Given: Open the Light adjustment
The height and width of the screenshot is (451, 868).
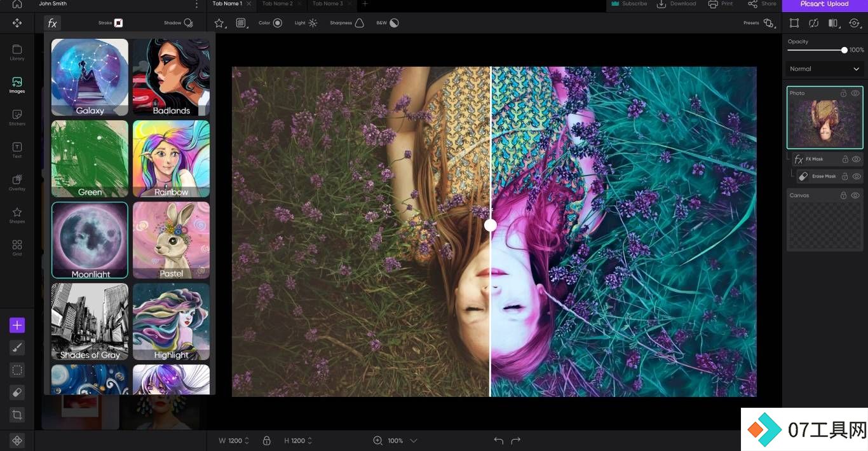Looking at the screenshot, I should click(306, 23).
